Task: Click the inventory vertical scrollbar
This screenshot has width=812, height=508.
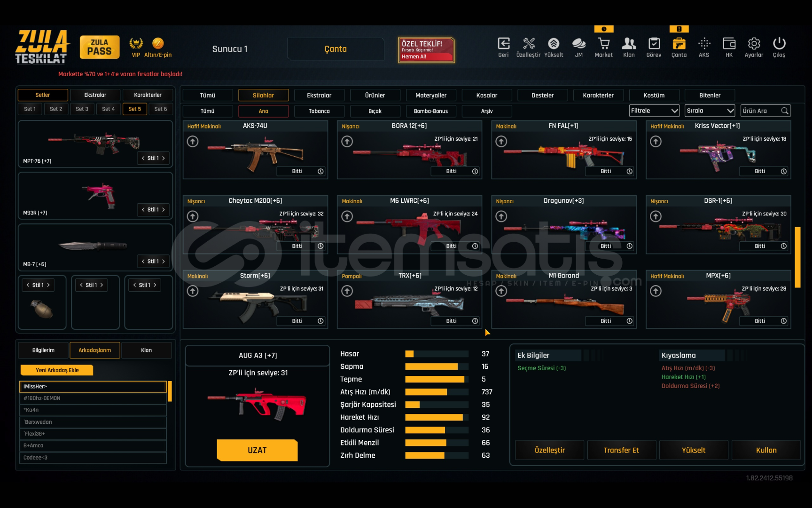Action: 797,257
